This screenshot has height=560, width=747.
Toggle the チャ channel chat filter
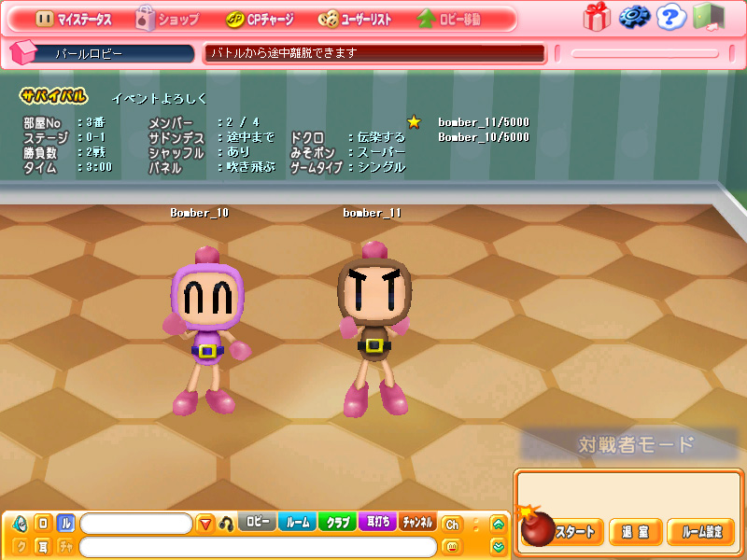coord(65,546)
